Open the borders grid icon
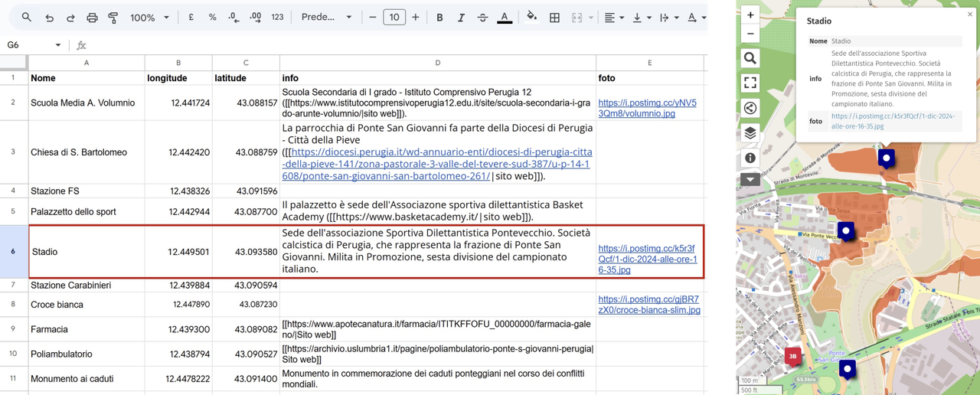This screenshot has height=395, width=980. 554,18
